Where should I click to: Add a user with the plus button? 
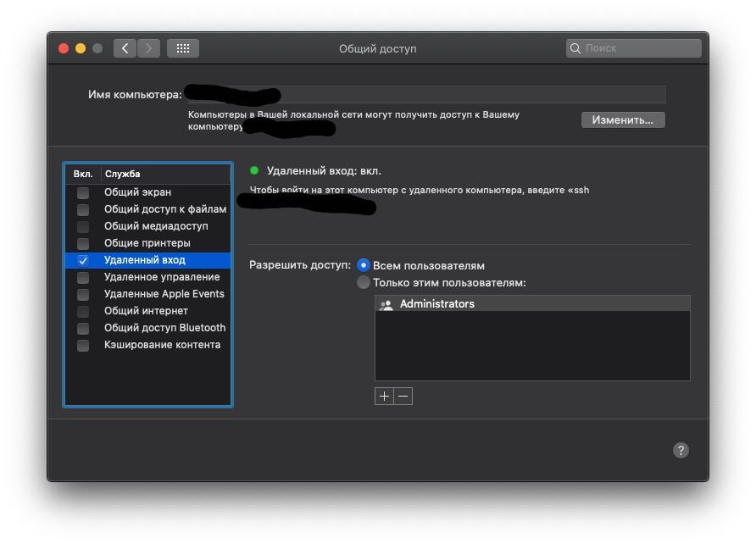[384, 396]
